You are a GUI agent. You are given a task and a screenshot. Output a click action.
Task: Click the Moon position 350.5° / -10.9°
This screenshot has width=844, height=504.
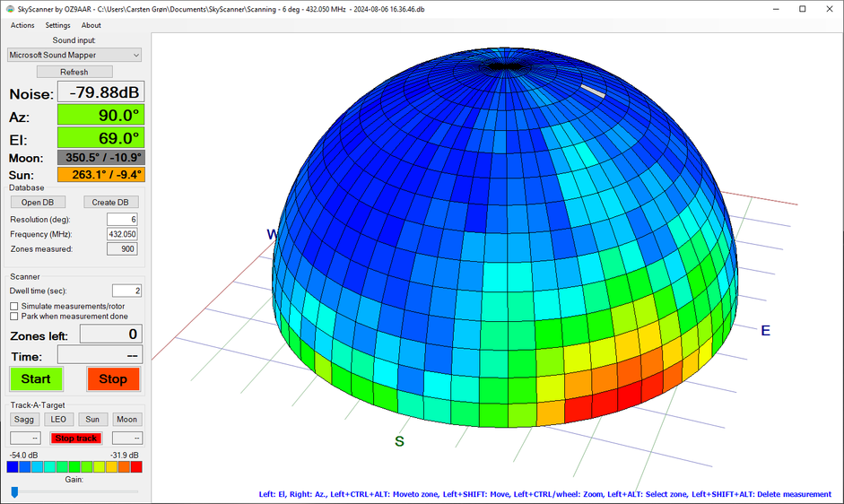pos(101,158)
